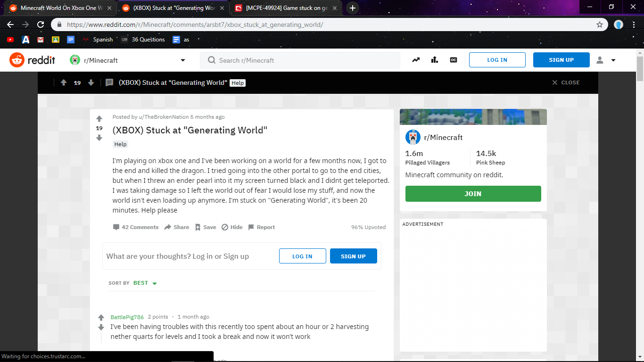Click the browser back arrow
The width and height of the screenshot is (644, 362).
click(x=10, y=25)
